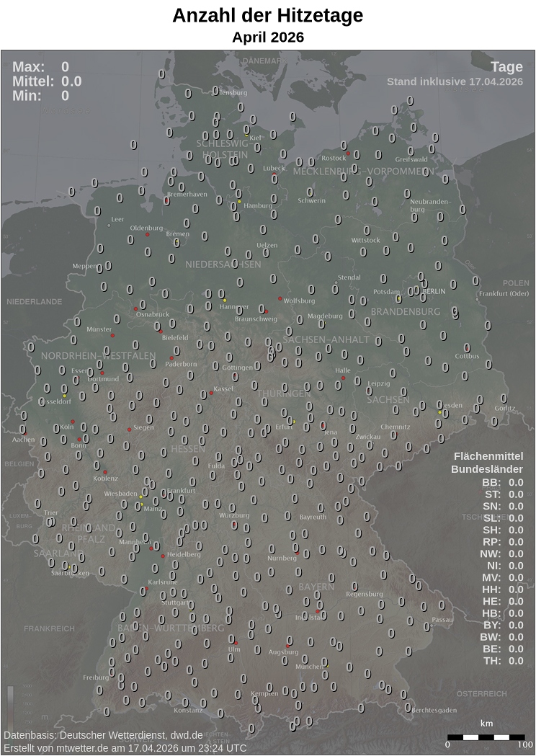This screenshot has width=536, height=756.
Task: Click the BERLIN city label
Action: pyautogui.click(x=434, y=291)
